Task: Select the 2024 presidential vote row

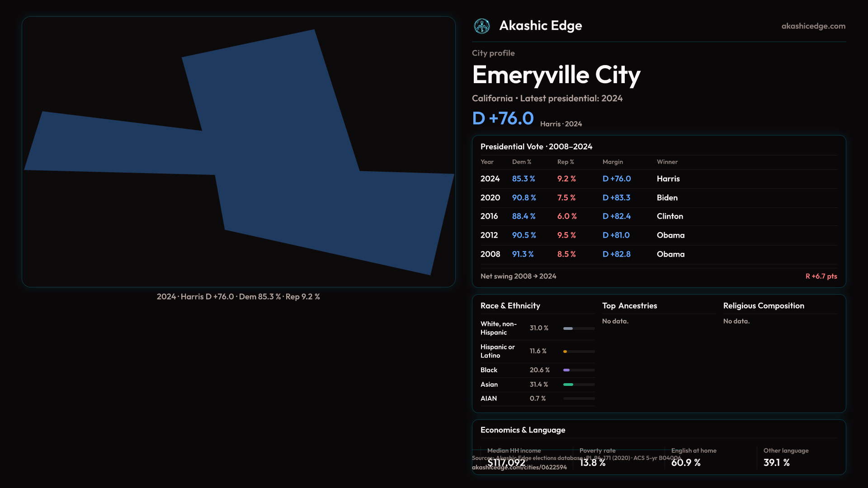Action: pyautogui.click(x=658, y=179)
